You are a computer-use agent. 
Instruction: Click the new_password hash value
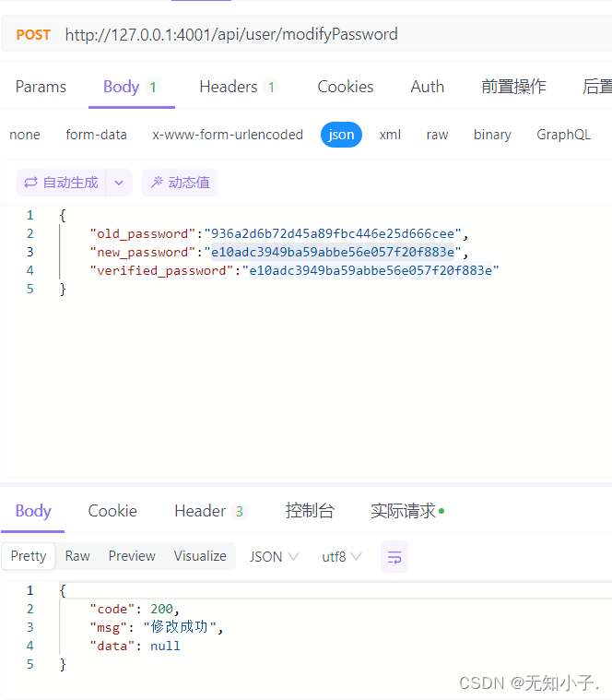333,252
